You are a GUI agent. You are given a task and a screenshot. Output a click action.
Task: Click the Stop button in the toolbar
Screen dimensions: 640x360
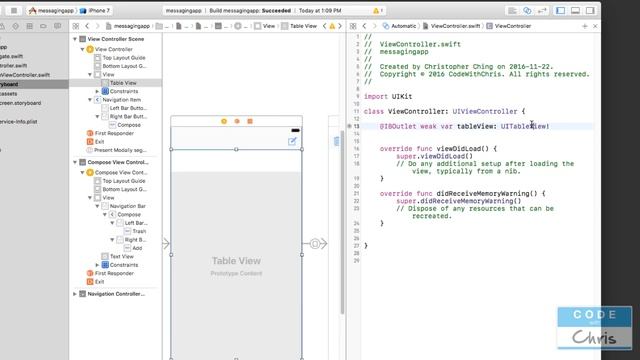pos(13,11)
